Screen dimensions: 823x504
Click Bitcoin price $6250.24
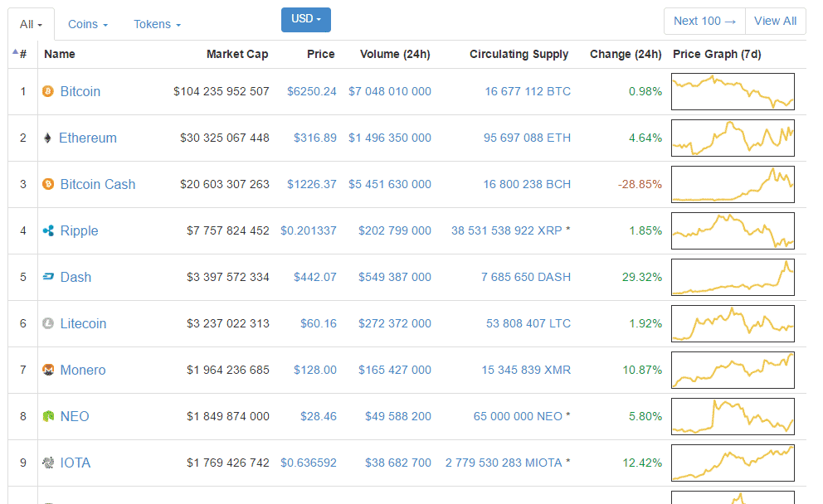312,91
